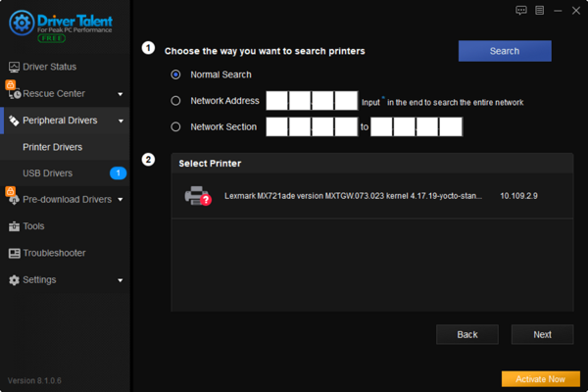Click the Settings gear icon
Screen dimensions: 588x392
14,280
